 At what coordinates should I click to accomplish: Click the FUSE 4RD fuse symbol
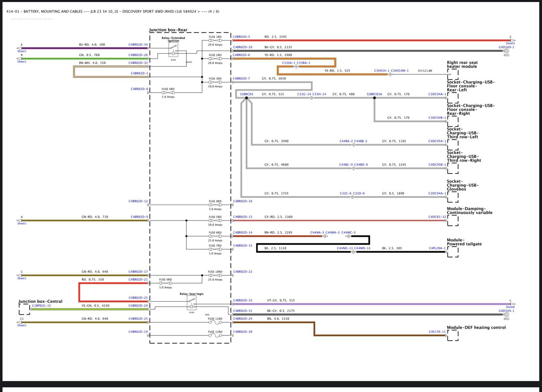point(168,93)
